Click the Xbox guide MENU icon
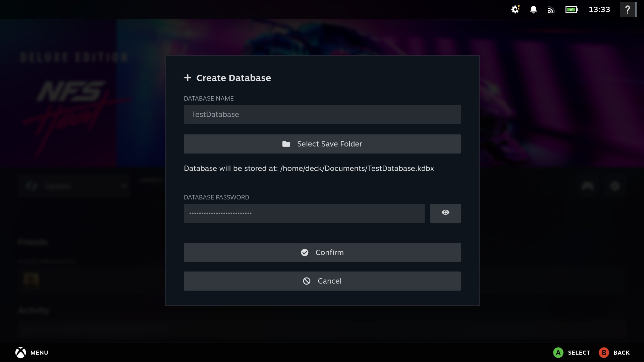This screenshot has height=362, width=644. (x=20, y=352)
